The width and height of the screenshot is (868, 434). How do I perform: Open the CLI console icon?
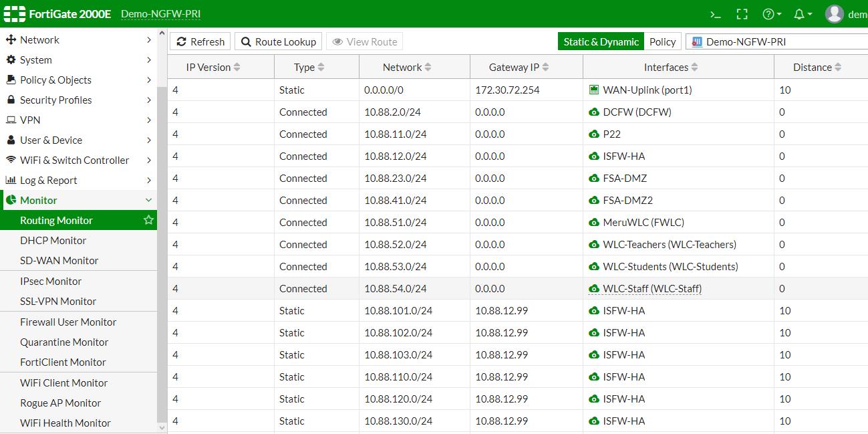point(716,14)
